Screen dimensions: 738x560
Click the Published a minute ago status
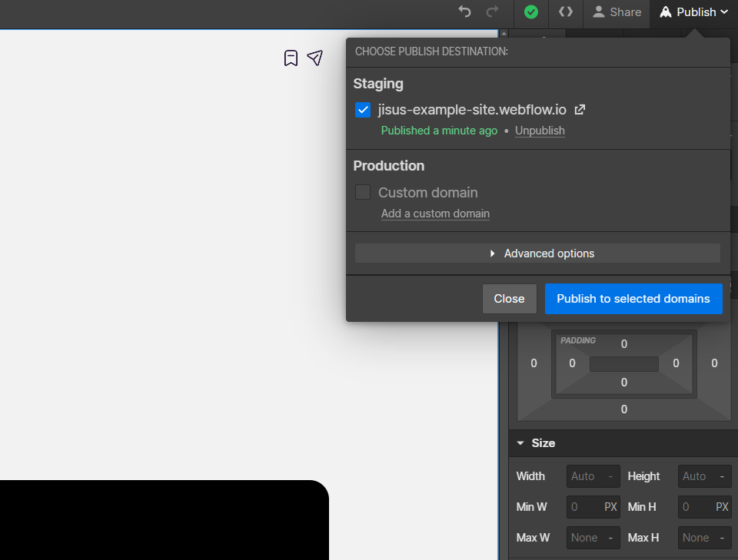[x=439, y=131]
